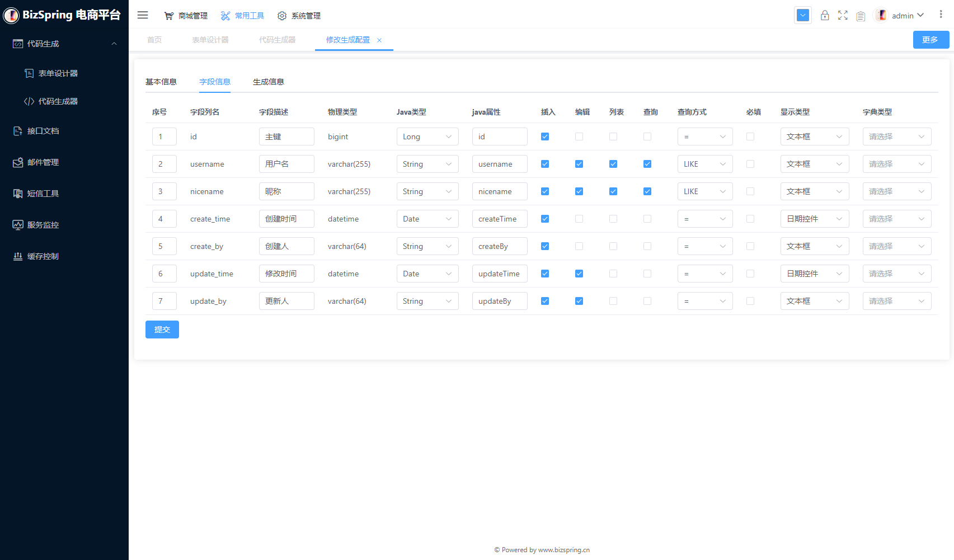
Task: Open the vertical three-dot more menu
Action: [x=941, y=15]
